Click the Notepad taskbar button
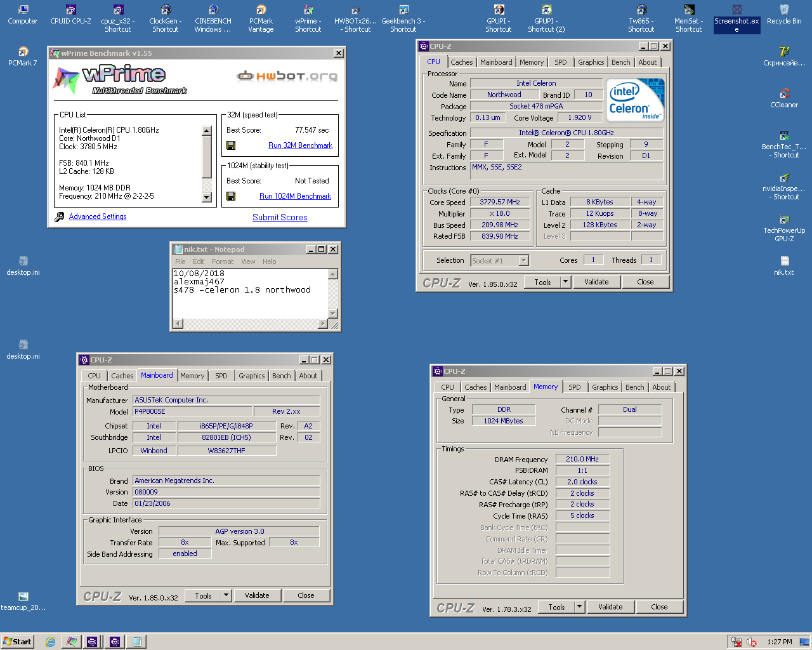Image resolution: width=812 pixels, height=650 pixels. (136, 642)
